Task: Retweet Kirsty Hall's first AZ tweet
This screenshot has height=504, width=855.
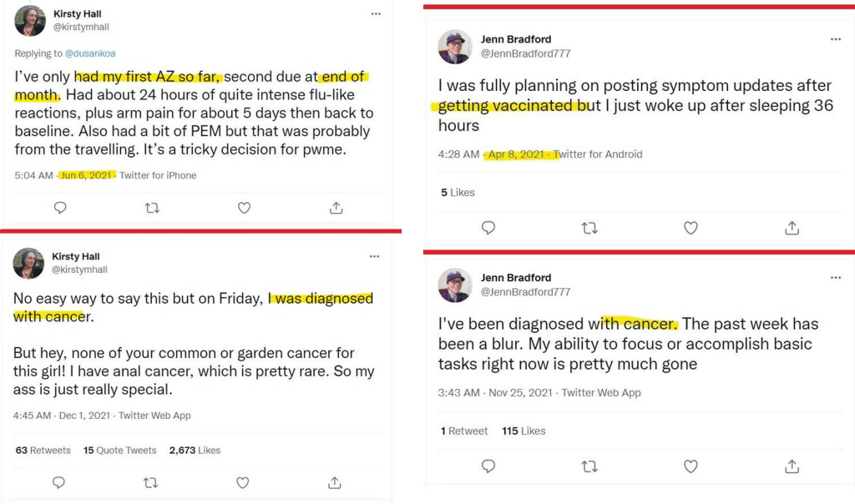Action: pos(151,208)
